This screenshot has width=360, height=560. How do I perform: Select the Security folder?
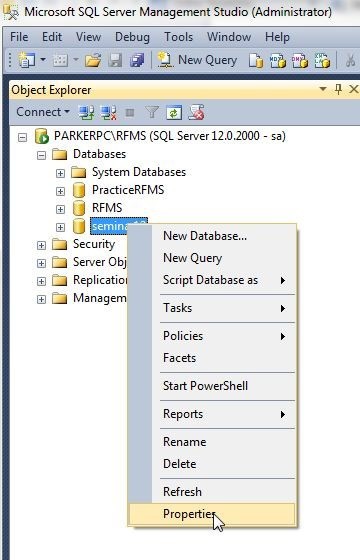point(94,244)
